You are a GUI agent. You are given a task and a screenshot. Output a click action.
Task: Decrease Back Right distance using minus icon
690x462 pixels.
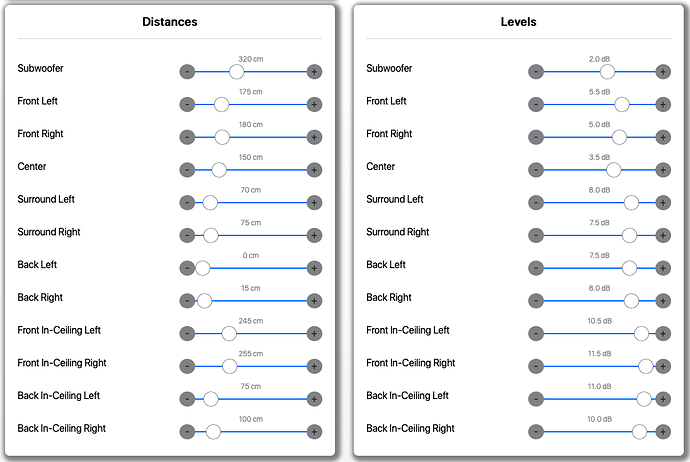coord(187,301)
